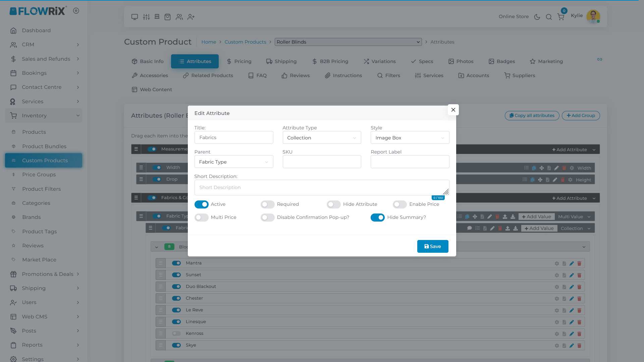Viewport: 644px width, 362px height.
Task: Click the pencil edit icon for Mantra
Action: pos(572,263)
